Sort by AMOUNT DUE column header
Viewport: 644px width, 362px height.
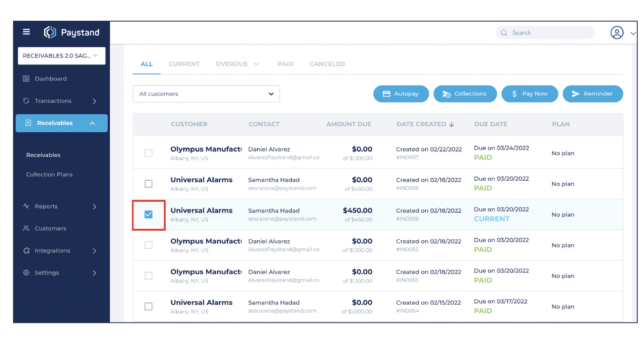click(349, 124)
